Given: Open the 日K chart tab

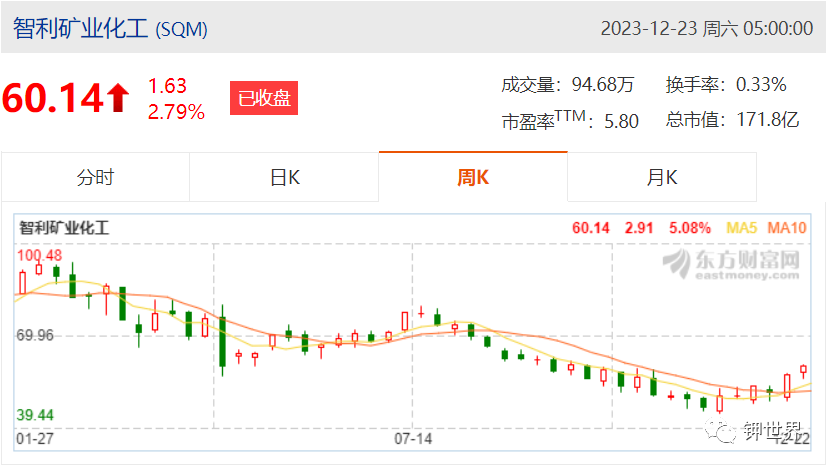Looking at the screenshot, I should [x=284, y=177].
